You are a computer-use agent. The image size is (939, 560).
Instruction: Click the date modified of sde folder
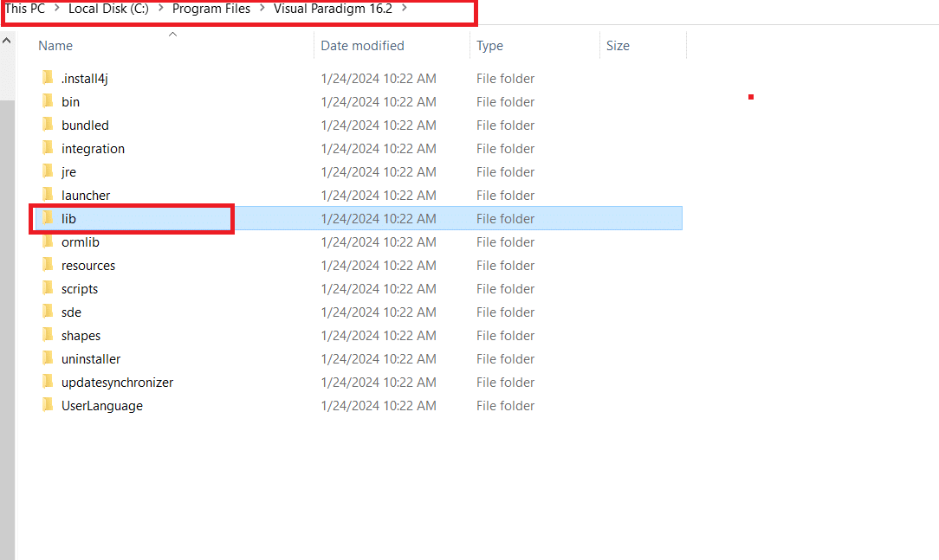pos(379,312)
